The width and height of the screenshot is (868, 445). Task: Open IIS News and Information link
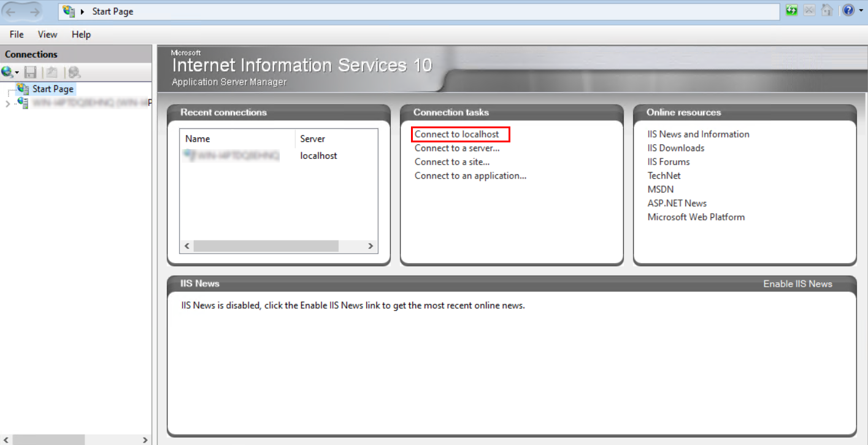(698, 134)
